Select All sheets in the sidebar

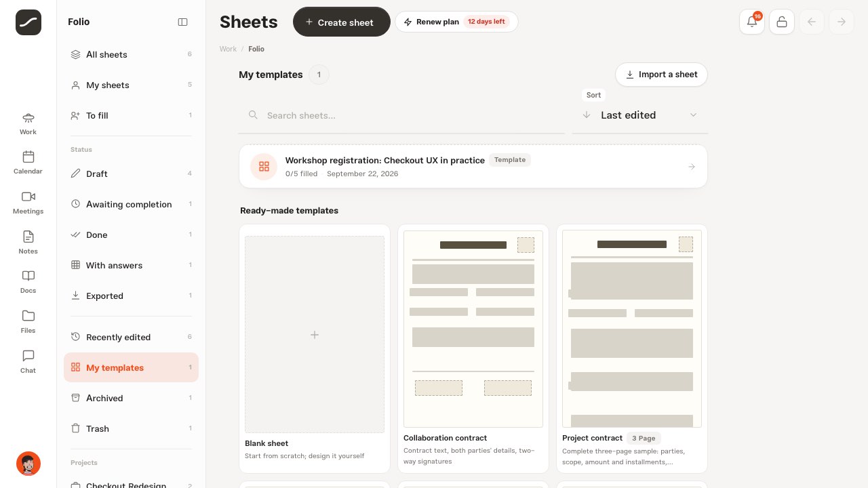(131, 54)
